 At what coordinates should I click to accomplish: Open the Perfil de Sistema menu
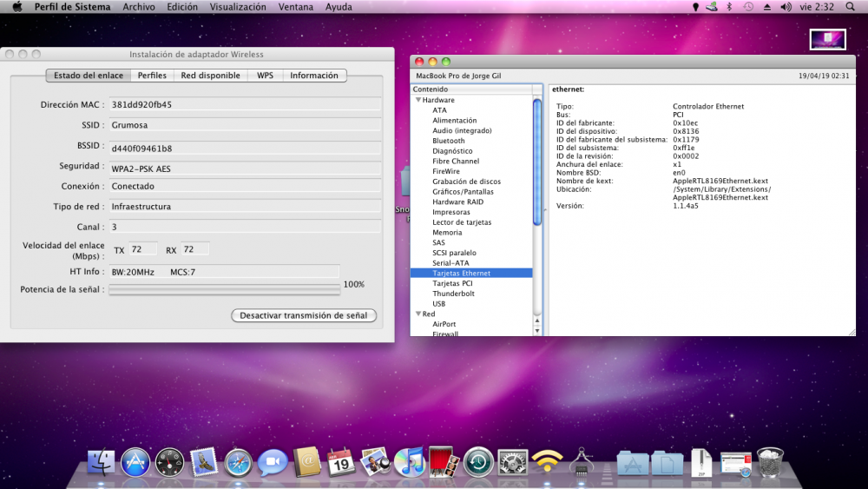(72, 7)
